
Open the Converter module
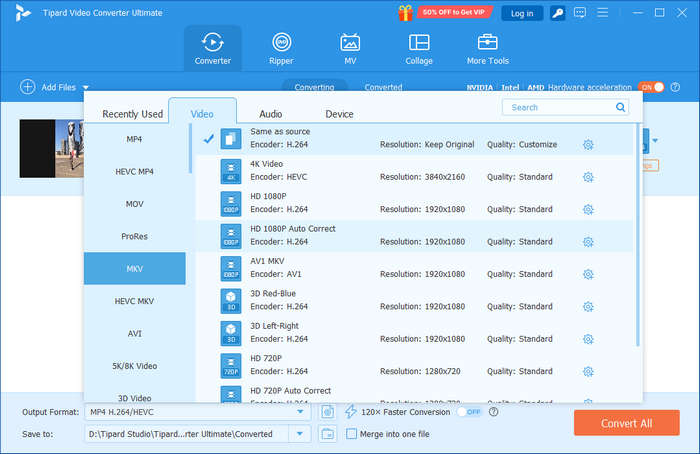tap(212, 48)
